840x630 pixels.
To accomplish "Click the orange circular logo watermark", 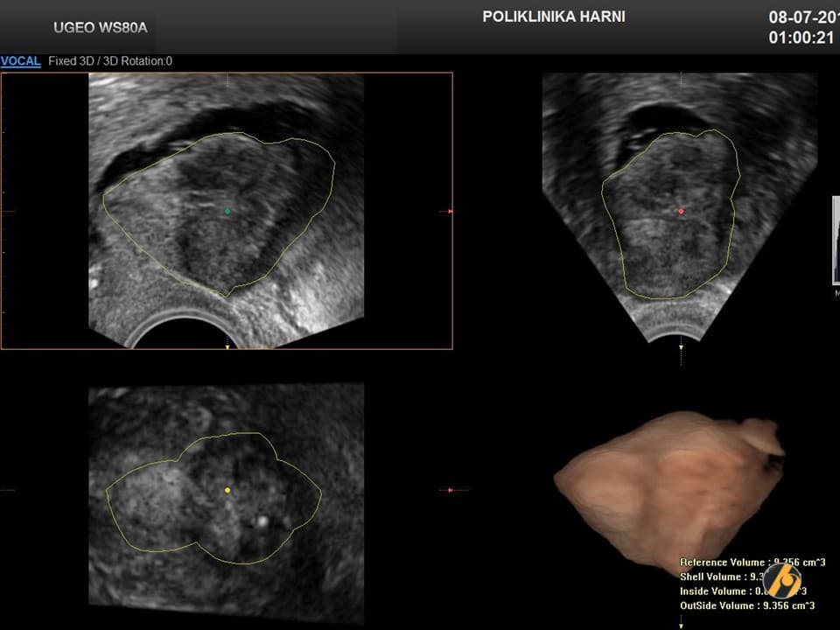I will click(781, 580).
